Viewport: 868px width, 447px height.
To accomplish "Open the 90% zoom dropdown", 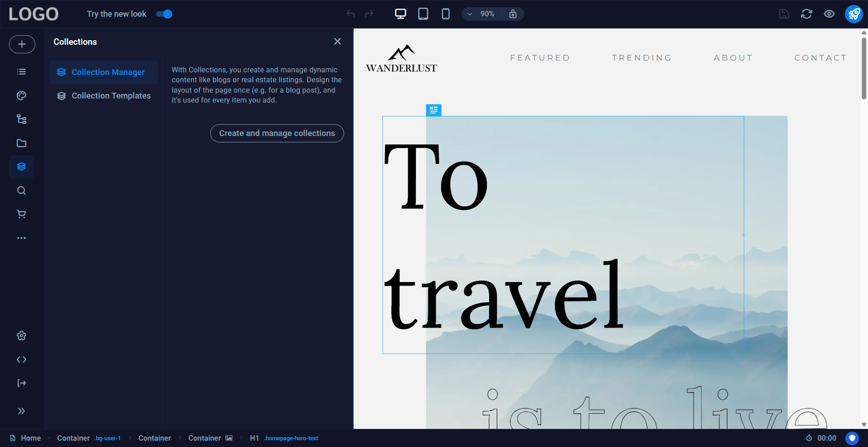I will point(481,14).
